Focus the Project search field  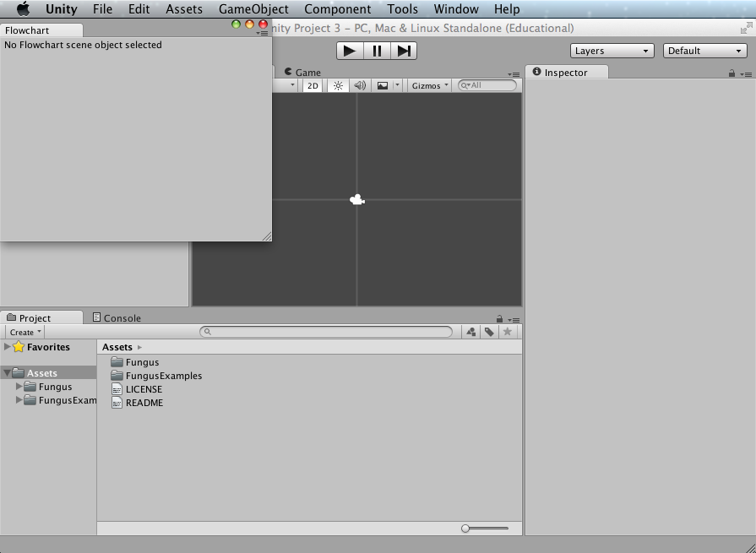click(326, 332)
